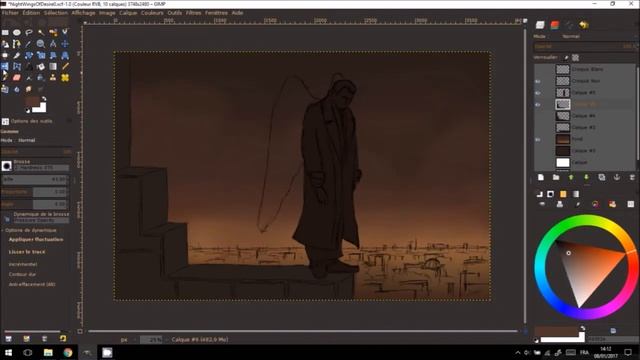Open the Fenêtres menu
Viewport: 640px width, 360px height.
[x=216, y=13]
